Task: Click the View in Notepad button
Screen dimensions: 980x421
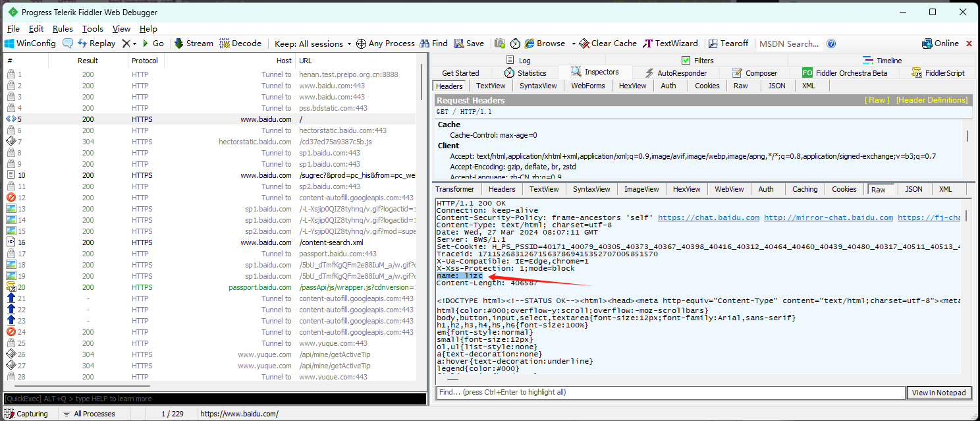Action: click(939, 393)
